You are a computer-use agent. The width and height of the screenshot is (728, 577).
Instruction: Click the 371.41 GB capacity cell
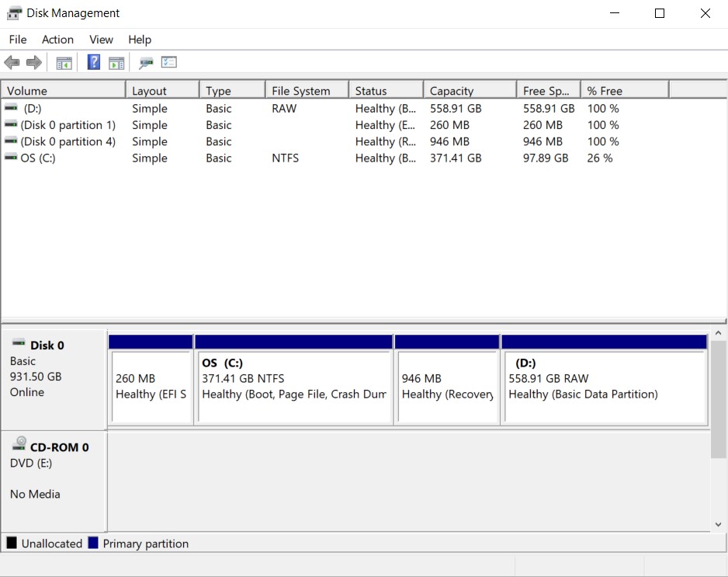456,158
